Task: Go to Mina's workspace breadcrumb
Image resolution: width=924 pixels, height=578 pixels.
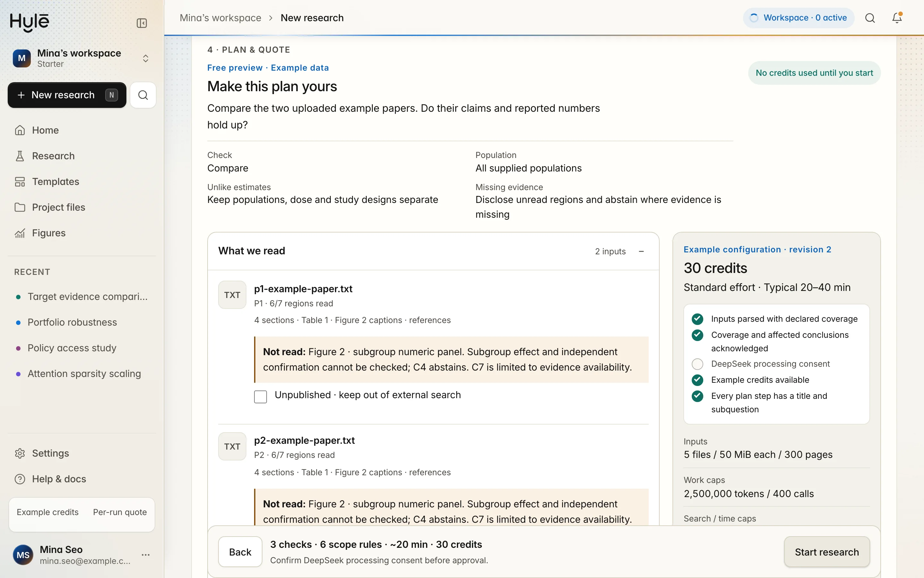Action: (220, 18)
